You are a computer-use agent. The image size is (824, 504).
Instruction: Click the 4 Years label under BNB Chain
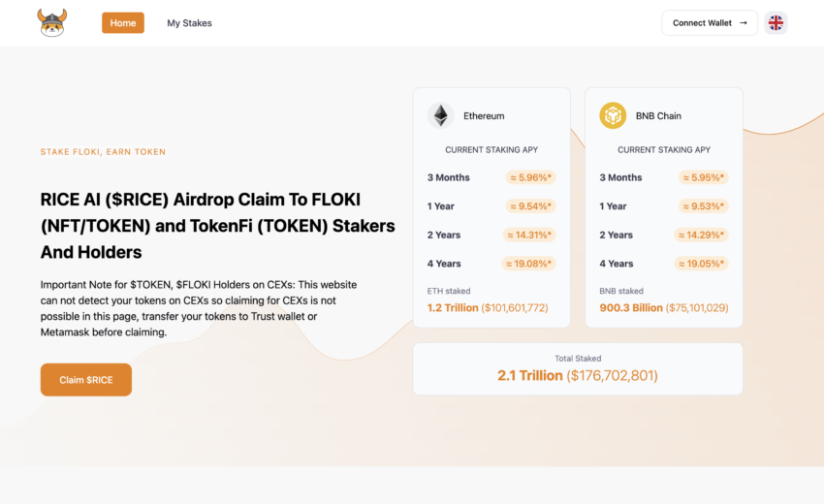pyautogui.click(x=616, y=264)
